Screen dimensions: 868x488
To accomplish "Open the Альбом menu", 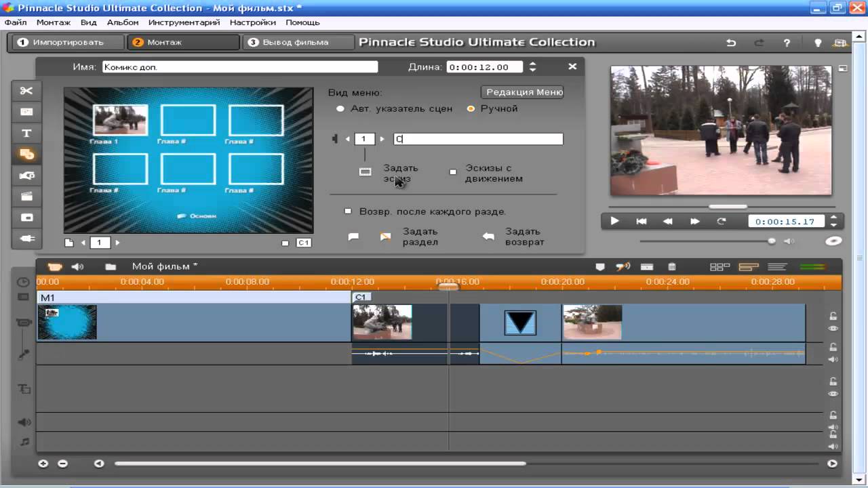I will [123, 22].
